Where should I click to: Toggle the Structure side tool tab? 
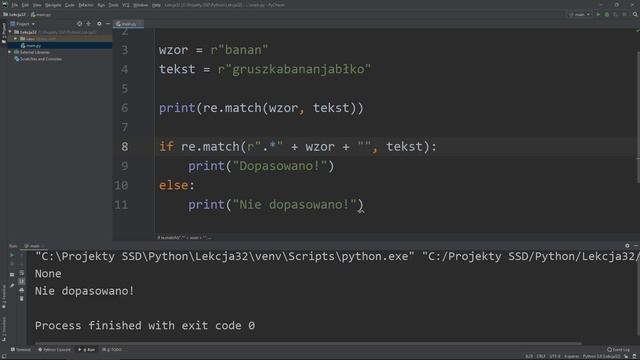tap(4, 329)
